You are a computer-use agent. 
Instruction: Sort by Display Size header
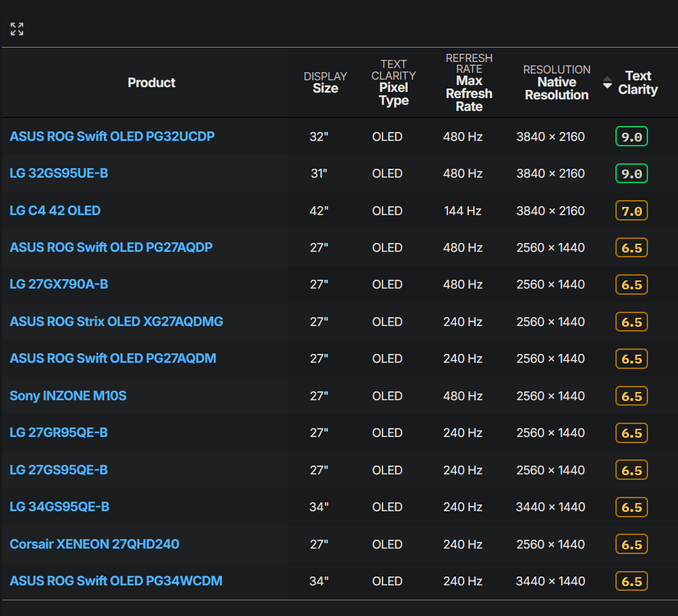(x=325, y=82)
